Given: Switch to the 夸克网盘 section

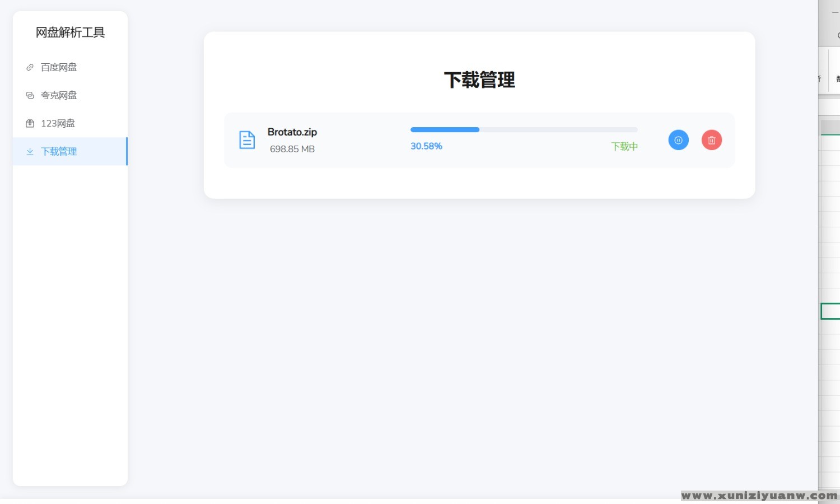Looking at the screenshot, I should 59,95.
